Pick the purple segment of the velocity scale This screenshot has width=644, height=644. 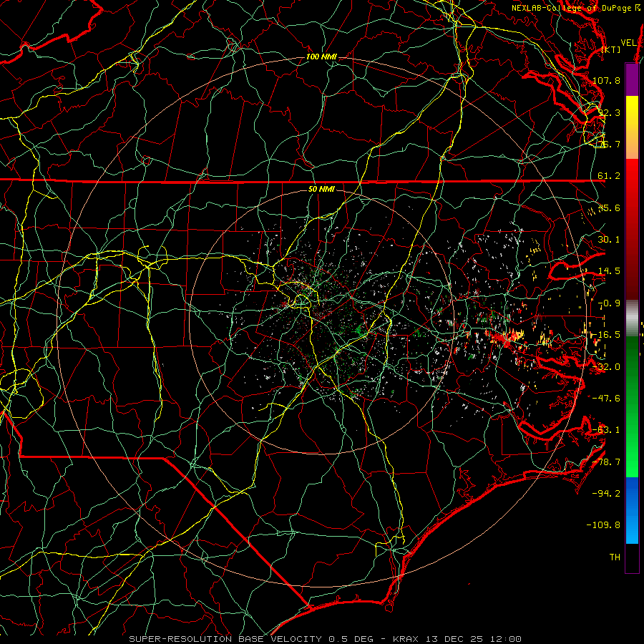[x=632, y=80]
